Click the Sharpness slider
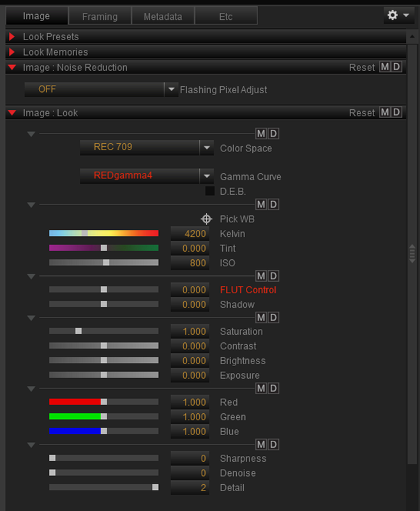Screen dimensions: 420x511 104,458
